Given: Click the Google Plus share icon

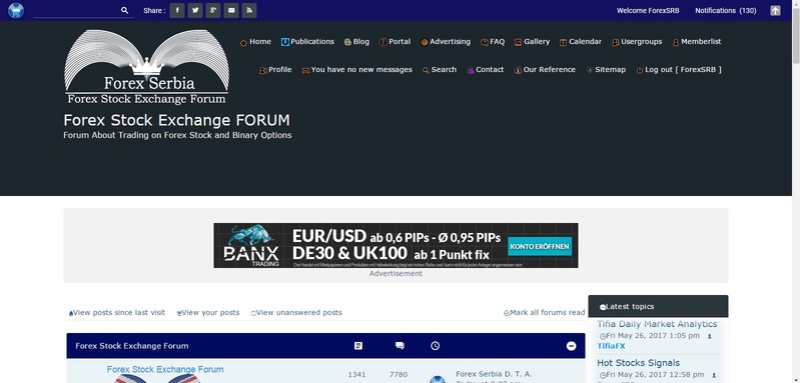Looking at the screenshot, I should point(213,10).
